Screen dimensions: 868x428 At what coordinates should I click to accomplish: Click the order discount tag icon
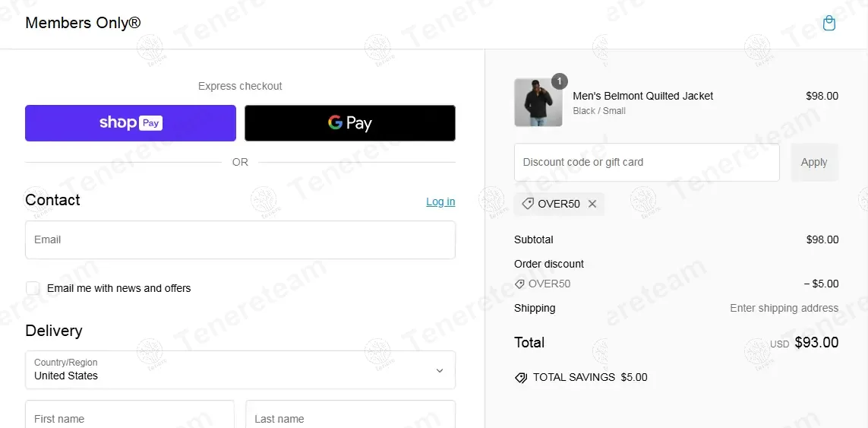click(x=519, y=284)
